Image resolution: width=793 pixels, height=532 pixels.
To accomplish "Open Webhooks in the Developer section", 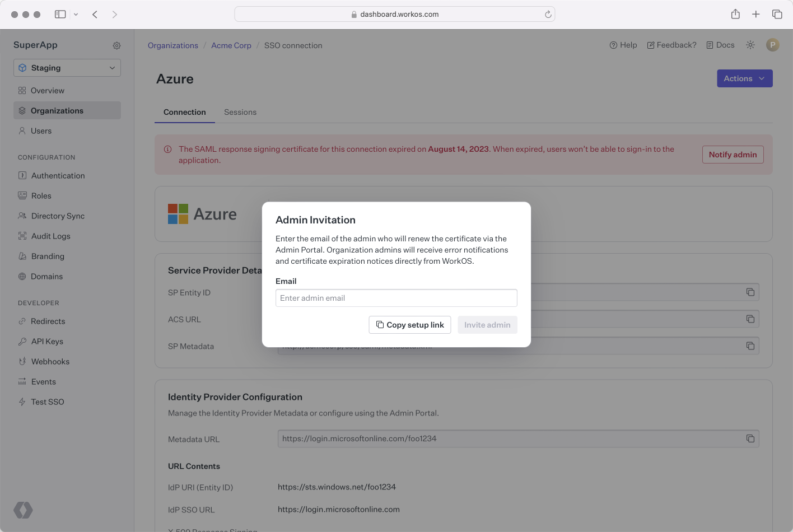I will click(50, 361).
